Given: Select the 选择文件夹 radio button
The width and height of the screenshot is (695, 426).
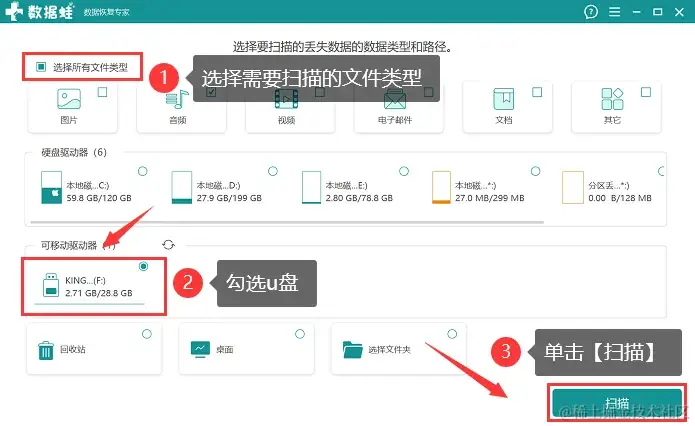Looking at the screenshot, I should click(452, 334).
